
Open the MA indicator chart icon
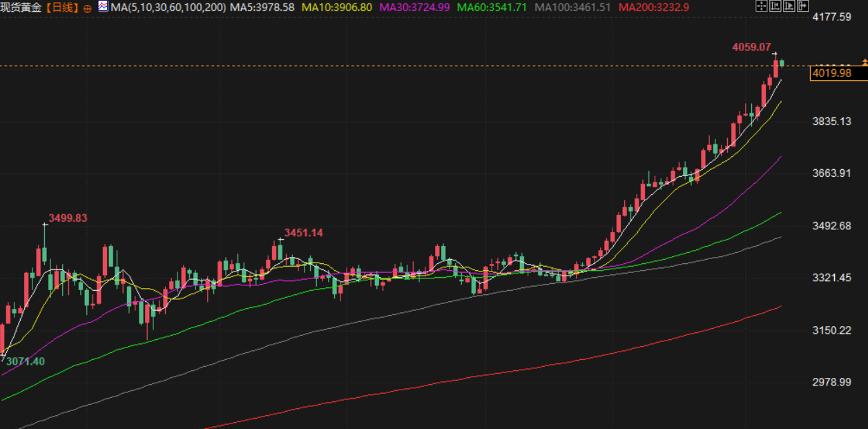pyautogui.click(x=103, y=6)
